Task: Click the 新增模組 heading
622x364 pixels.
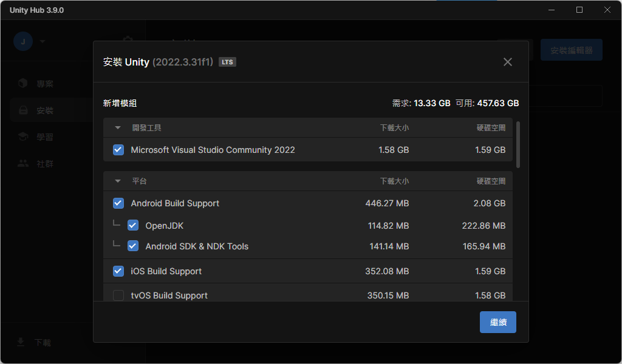Action: 120,103
